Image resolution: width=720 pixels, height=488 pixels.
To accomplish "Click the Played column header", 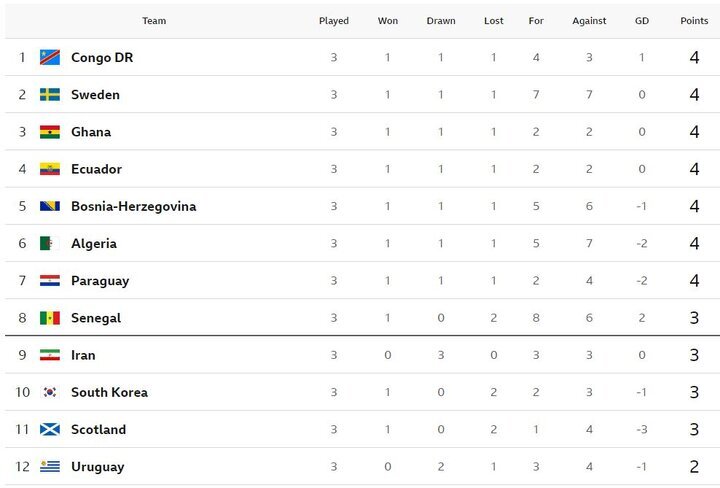I will tap(334, 21).
